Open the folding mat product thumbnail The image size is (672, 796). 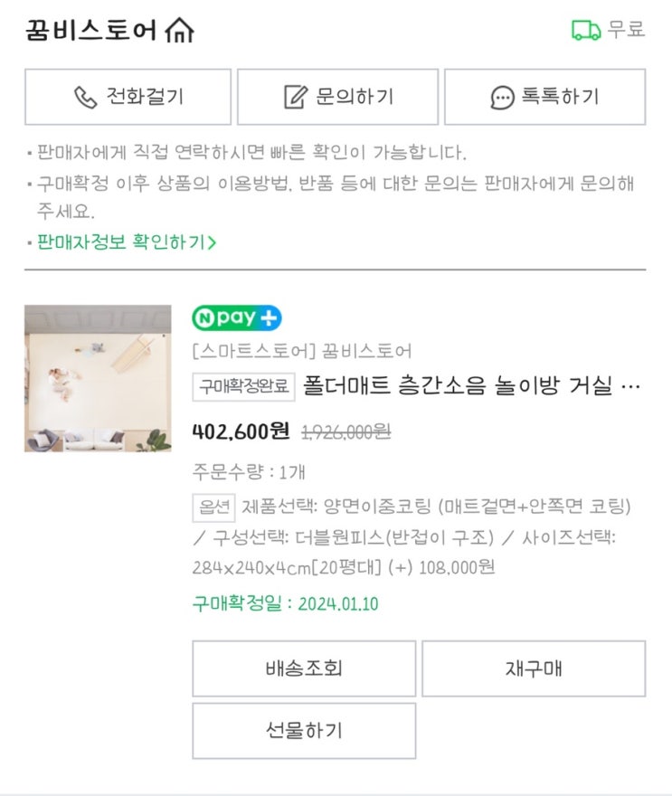(98, 378)
